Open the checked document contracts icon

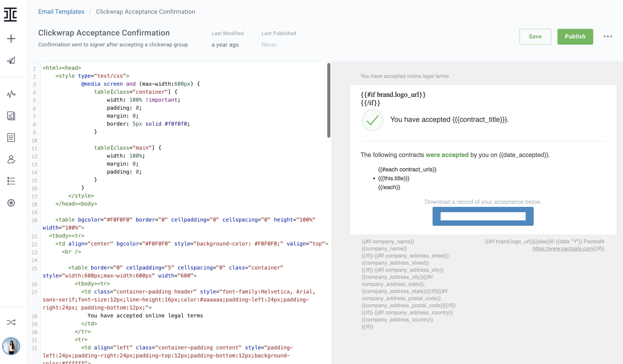point(11,116)
